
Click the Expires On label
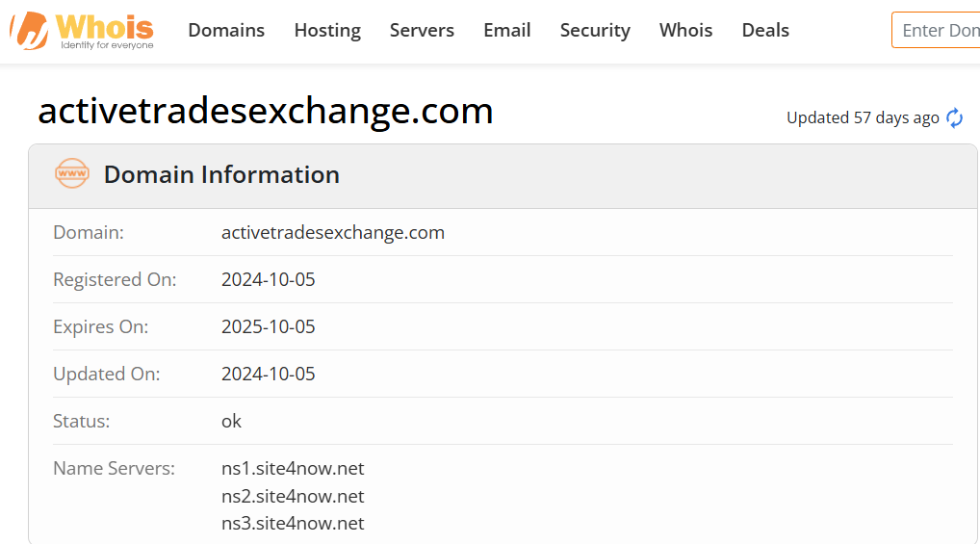[x=101, y=326]
